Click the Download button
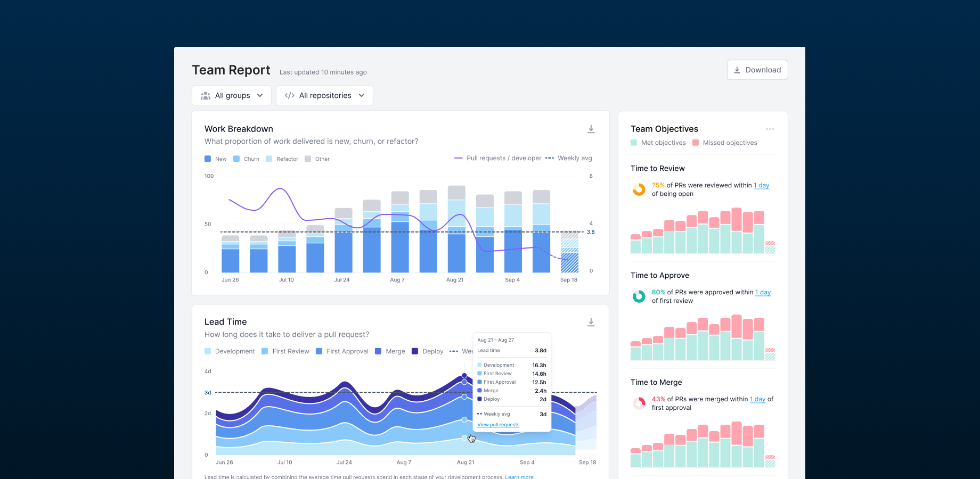The height and width of the screenshot is (479, 980). coord(757,70)
